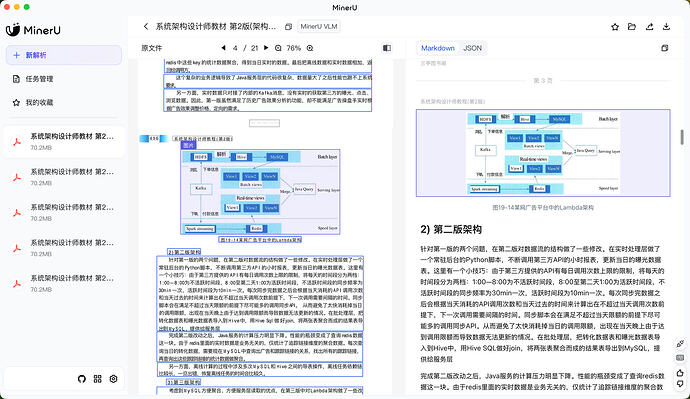The image size is (690, 399).
Task: Share the parsed document via share icon
Action: pyautogui.click(x=650, y=27)
